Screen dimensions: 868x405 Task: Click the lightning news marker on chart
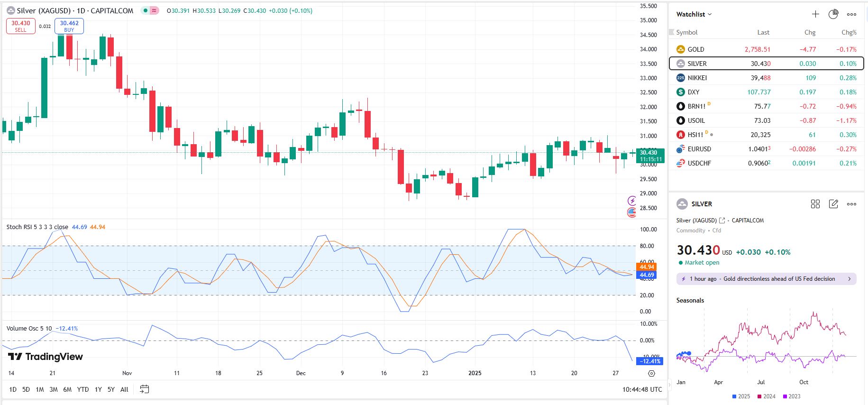[631, 201]
